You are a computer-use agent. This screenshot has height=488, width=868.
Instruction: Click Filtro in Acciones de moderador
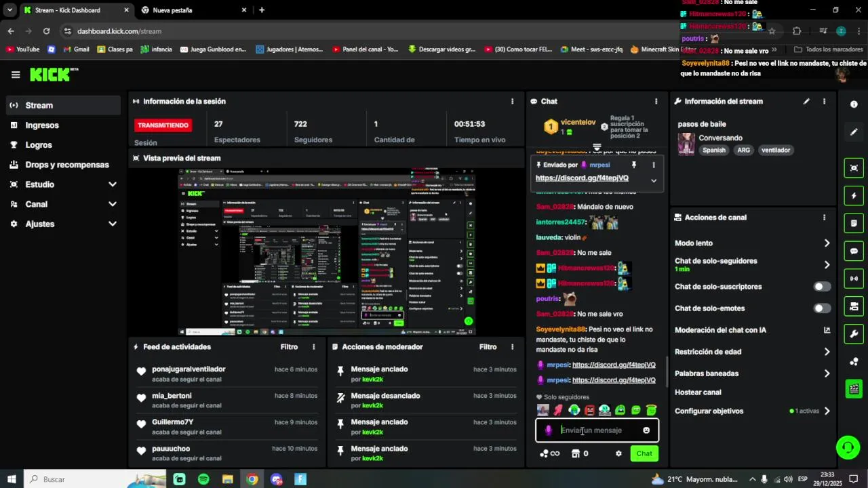488,346
